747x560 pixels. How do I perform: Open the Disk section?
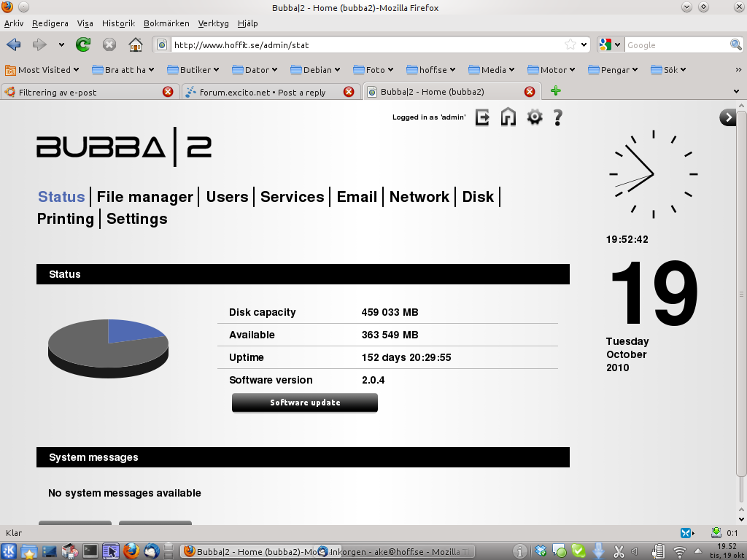pyautogui.click(x=478, y=197)
